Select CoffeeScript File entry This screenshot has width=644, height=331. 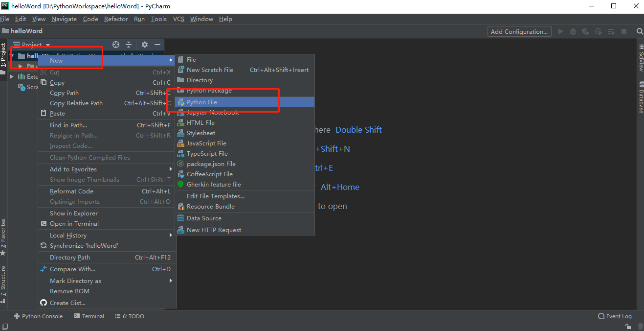click(245, 174)
